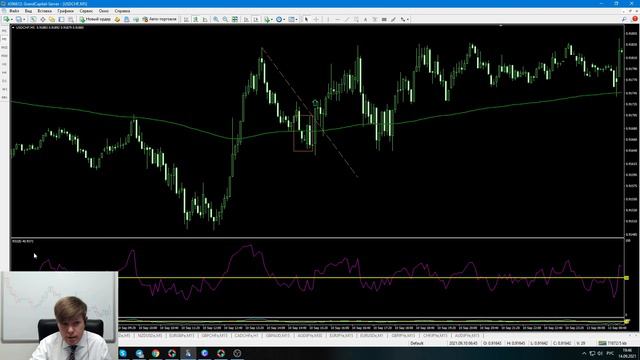Switch to the EURUSD,M1 chart tab
This screenshot has height=360, width=640.
point(371,336)
